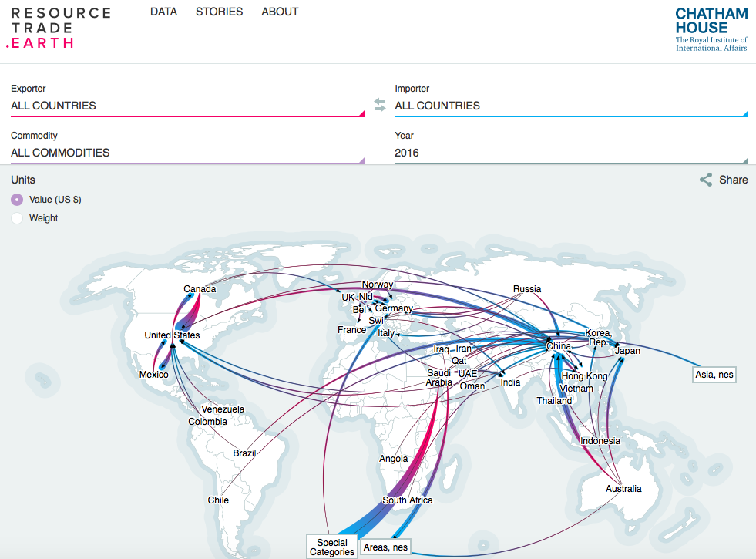Select the Weight units radio button
Image resolution: width=756 pixels, height=559 pixels.
point(17,218)
